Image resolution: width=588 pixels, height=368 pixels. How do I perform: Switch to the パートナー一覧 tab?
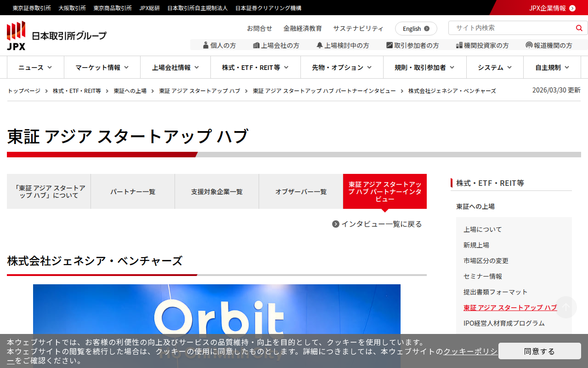[x=133, y=191]
